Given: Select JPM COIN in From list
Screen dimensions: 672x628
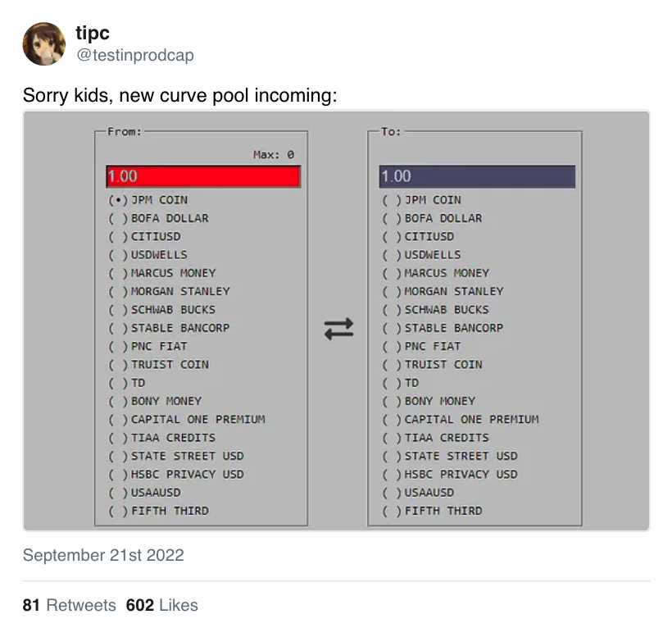Looking at the screenshot, I should click(118, 200).
